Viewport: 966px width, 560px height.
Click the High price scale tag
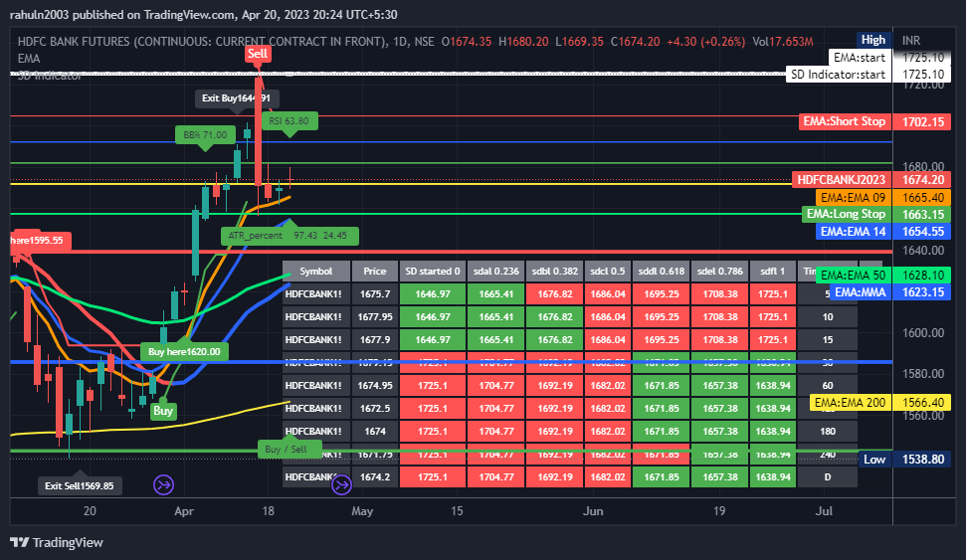point(872,40)
